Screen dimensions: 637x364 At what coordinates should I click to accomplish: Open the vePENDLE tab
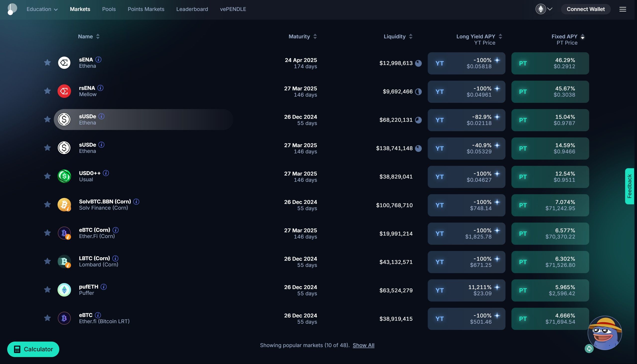pos(233,9)
